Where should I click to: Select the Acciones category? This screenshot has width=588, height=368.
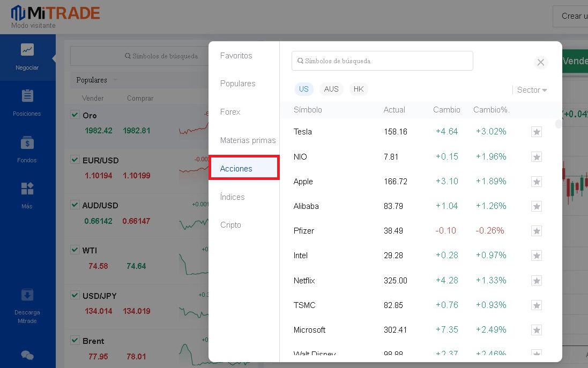tap(244, 168)
